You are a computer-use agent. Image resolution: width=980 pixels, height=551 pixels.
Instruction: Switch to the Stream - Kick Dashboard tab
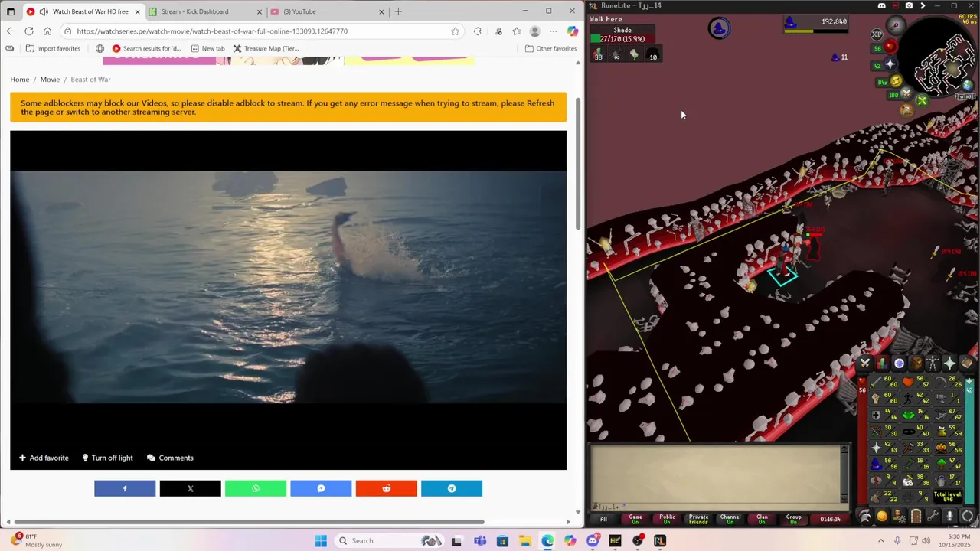tap(205, 11)
